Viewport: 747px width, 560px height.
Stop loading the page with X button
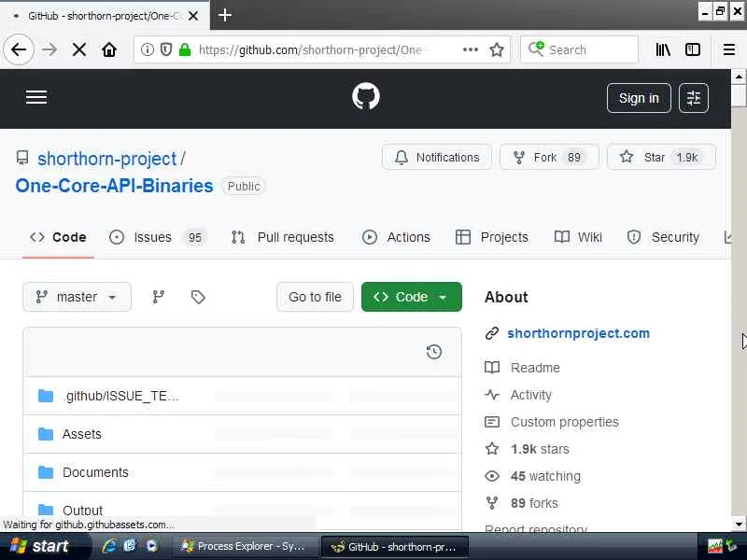79,49
